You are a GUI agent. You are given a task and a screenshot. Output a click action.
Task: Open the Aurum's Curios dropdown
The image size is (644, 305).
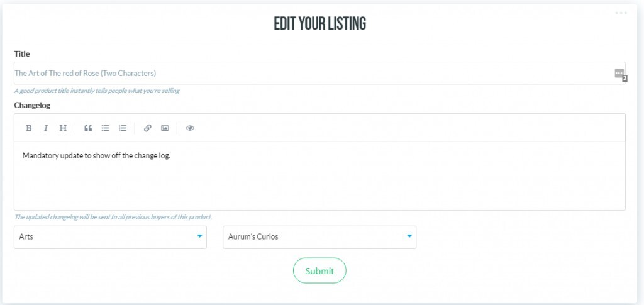click(x=313, y=237)
